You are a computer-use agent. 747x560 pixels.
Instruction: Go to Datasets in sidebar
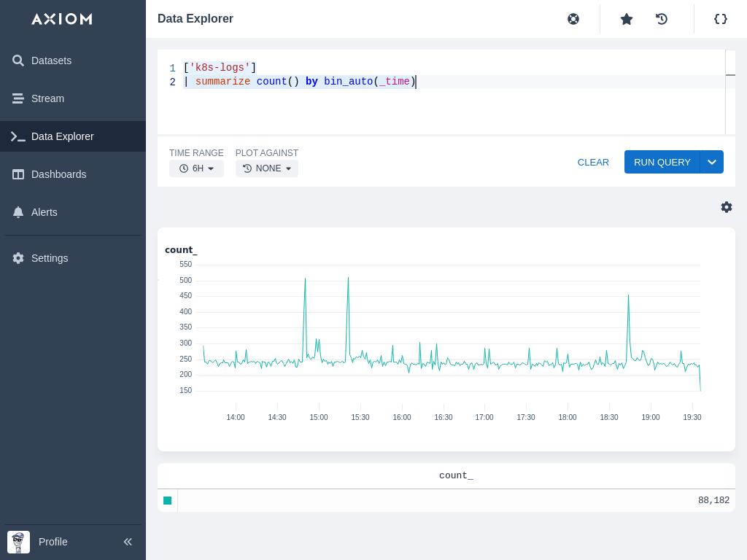coord(51,61)
